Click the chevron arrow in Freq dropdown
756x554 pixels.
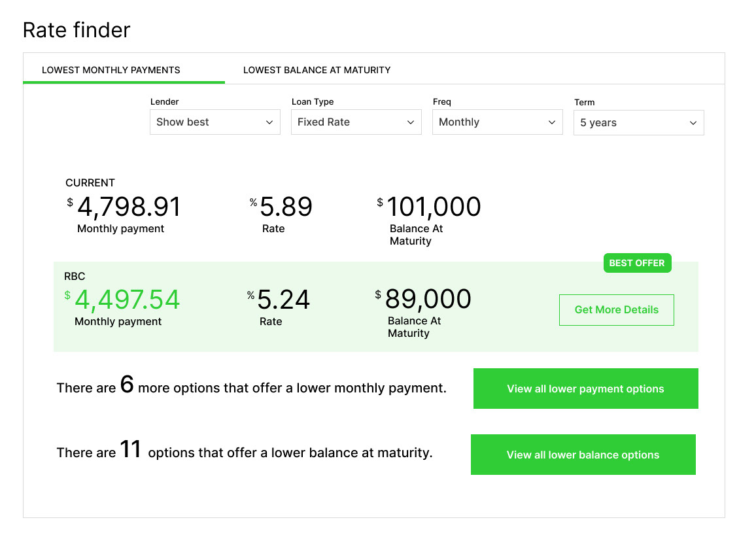coord(552,122)
